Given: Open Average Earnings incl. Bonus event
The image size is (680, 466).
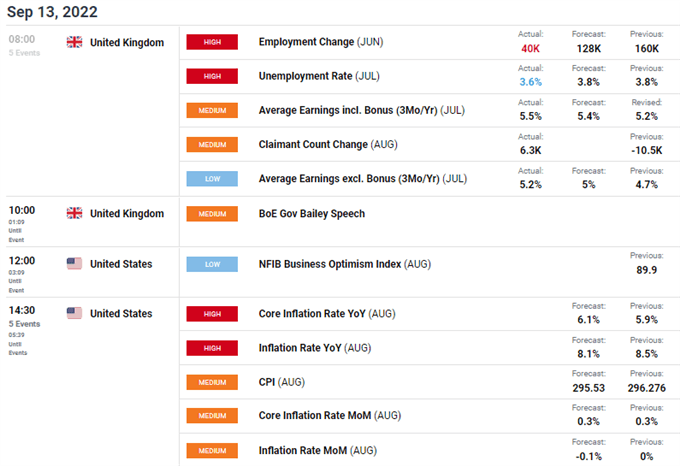Looking at the screenshot, I should click(362, 110).
